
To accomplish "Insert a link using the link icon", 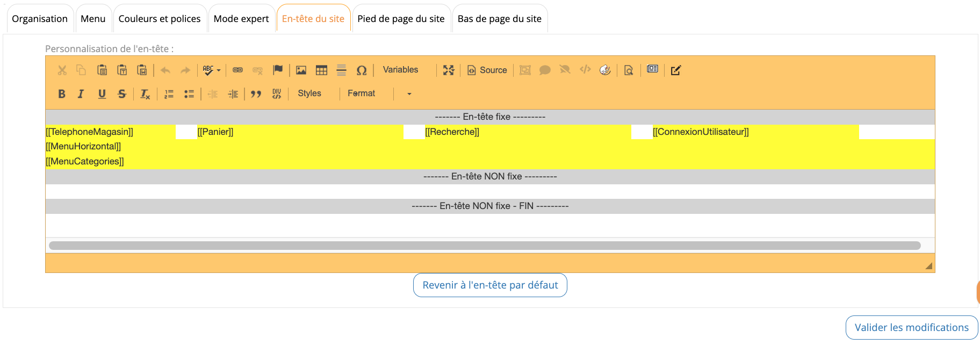I will [237, 70].
